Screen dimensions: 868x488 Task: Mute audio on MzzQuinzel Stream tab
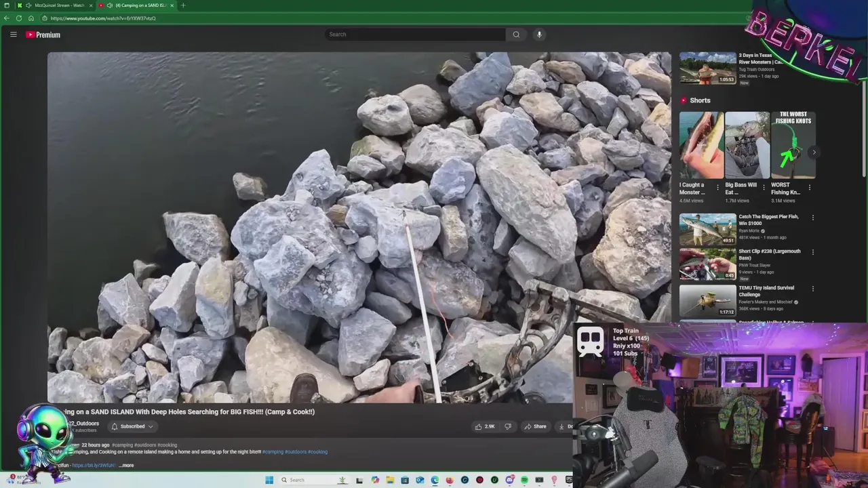[28, 5]
